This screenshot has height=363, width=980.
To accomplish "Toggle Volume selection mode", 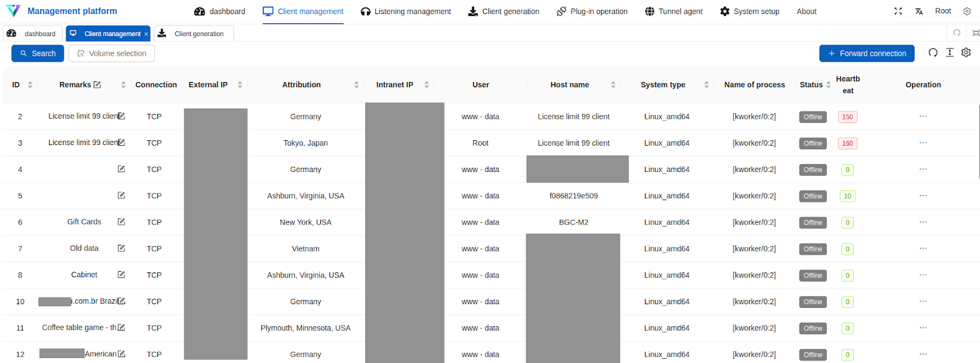I will (111, 53).
